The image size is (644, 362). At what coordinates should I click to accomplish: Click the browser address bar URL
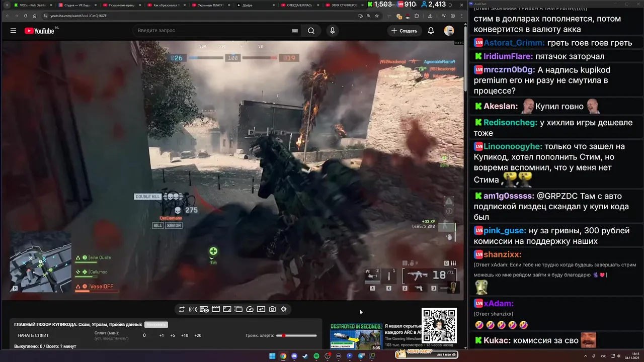click(x=78, y=16)
